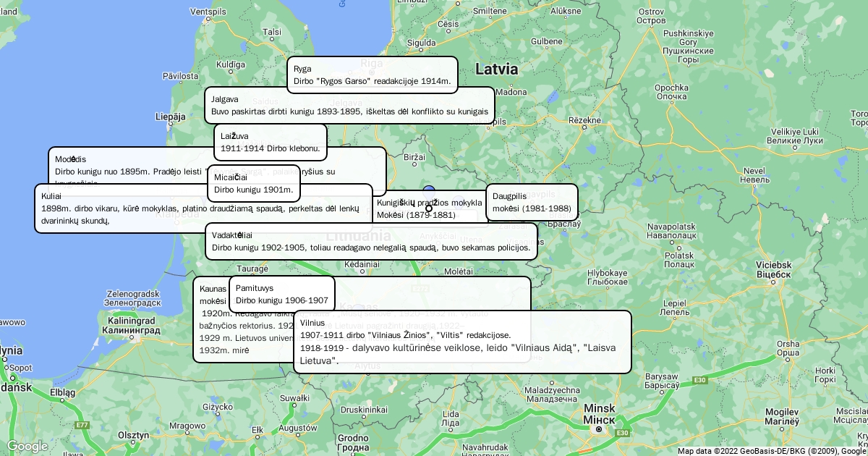The height and width of the screenshot is (456, 868).
Task: Select the Micaičiai 1901m. label box
Action: [254, 184]
